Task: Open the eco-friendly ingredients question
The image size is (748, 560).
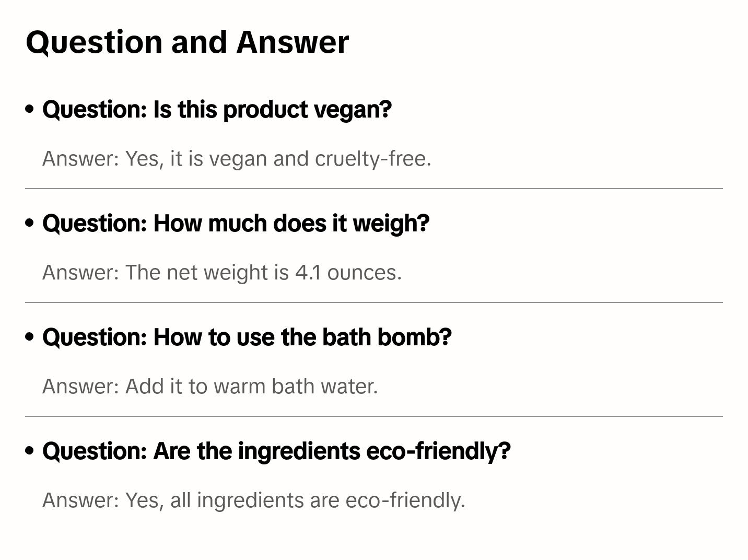Action: pos(276,451)
